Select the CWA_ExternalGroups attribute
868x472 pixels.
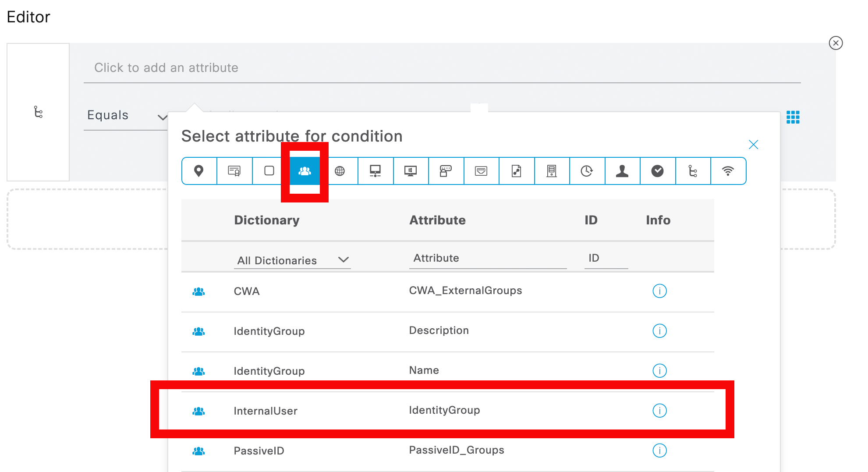point(465,291)
